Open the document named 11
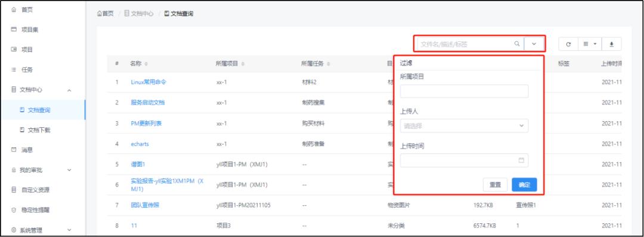The image size is (644, 237). point(134,226)
